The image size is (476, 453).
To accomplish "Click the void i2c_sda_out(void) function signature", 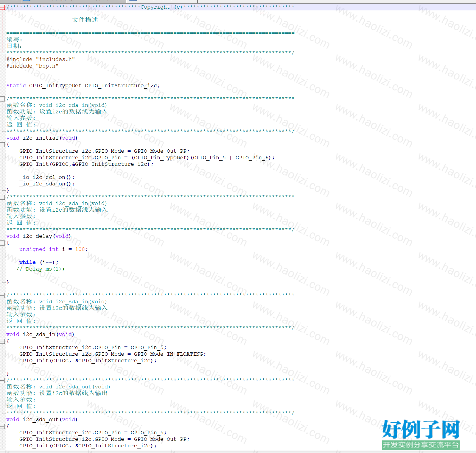I will click(42, 419).
